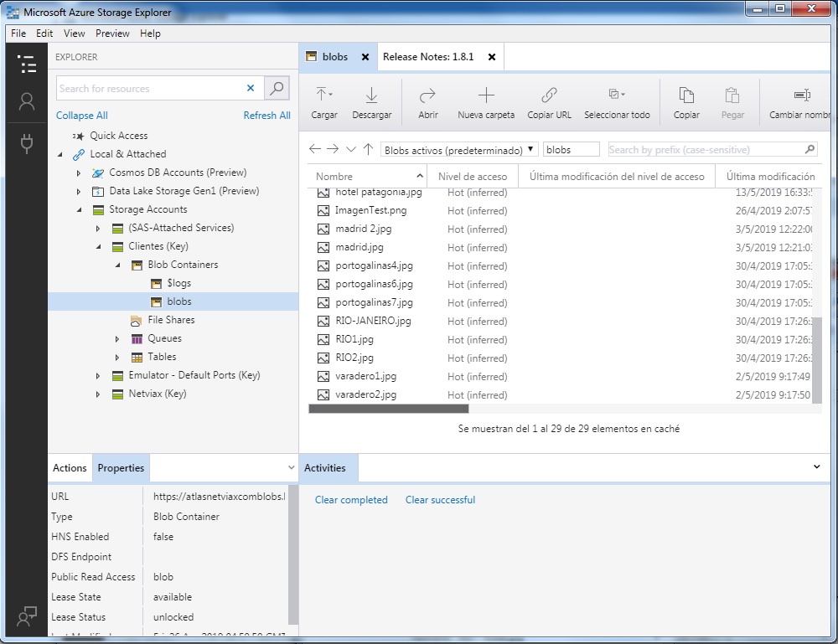838x644 pixels.
Task: Switch to the Actions tab
Action: [70, 468]
